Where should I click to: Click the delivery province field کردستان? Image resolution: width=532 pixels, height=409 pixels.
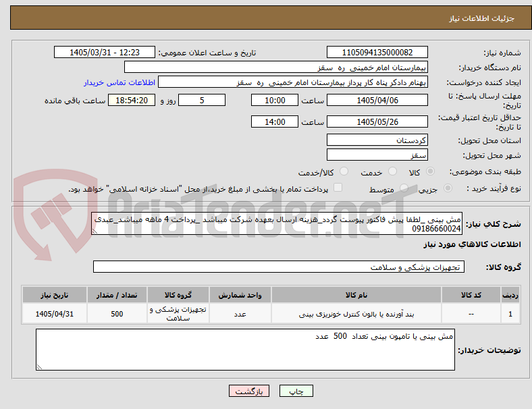pyautogui.click(x=377, y=140)
